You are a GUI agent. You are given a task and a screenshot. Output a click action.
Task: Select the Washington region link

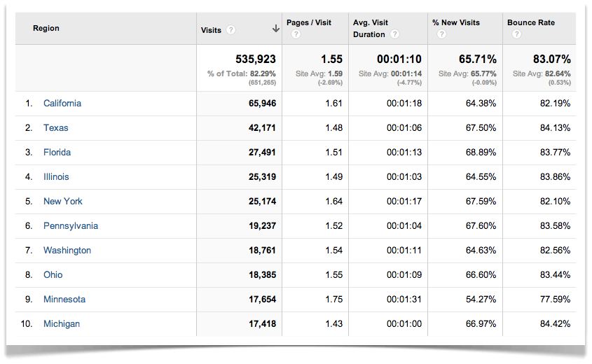coord(67,251)
